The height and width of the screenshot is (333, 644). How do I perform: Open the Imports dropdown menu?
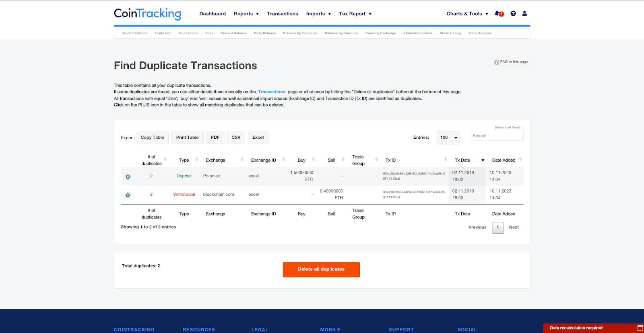coord(318,14)
